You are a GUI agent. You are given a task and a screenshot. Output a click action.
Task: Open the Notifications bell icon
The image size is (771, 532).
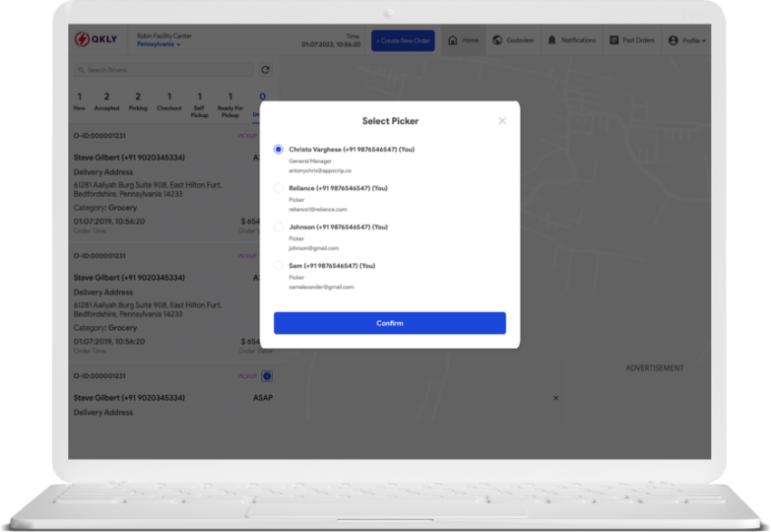pyautogui.click(x=551, y=40)
